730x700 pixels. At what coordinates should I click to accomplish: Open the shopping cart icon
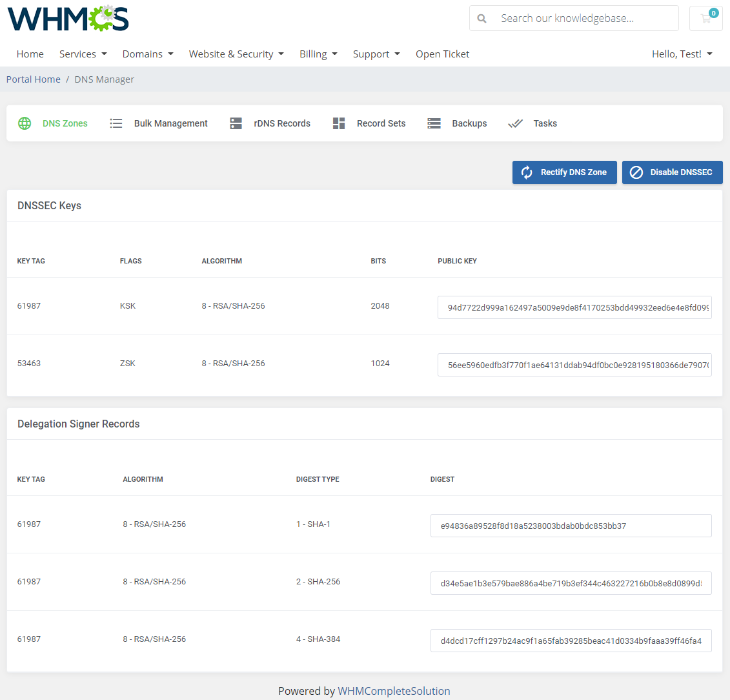click(x=705, y=18)
